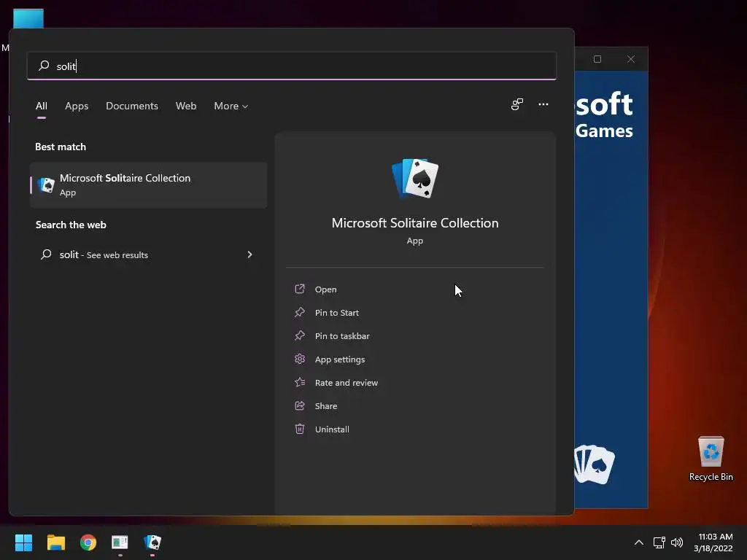Click the magnifier icon beside solit web result

(x=46, y=254)
